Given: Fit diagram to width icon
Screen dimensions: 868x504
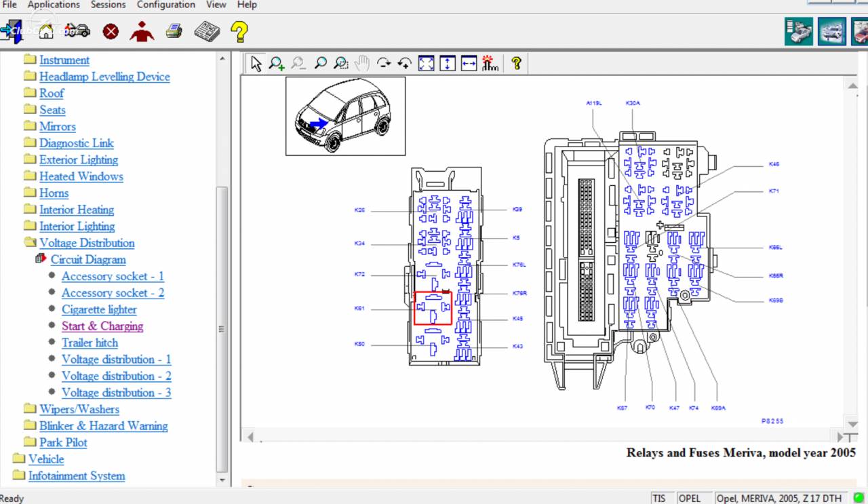Looking at the screenshot, I should click(x=469, y=63).
